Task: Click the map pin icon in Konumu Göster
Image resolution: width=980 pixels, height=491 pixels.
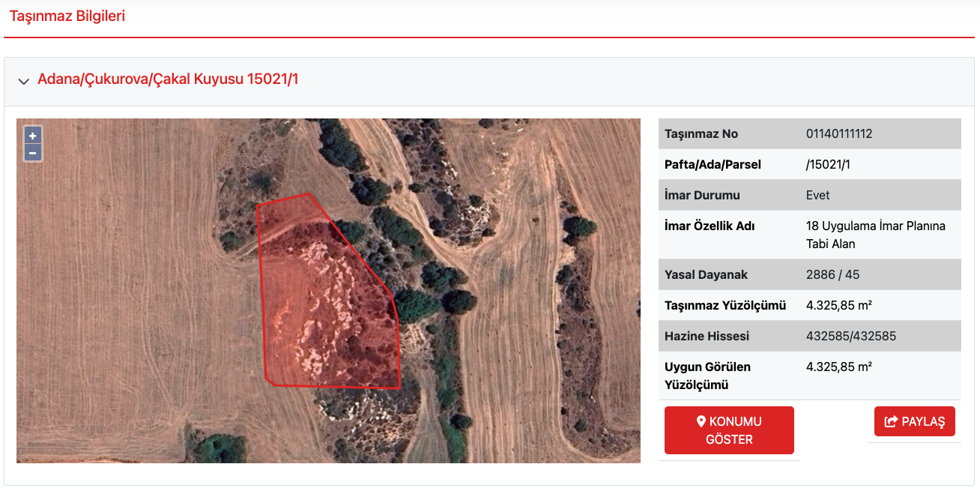Action: click(x=701, y=421)
